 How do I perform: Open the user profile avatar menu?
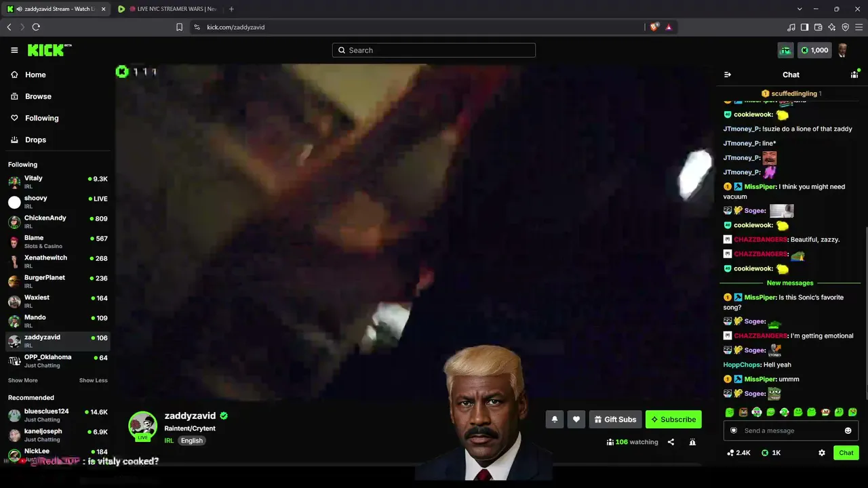pos(843,50)
